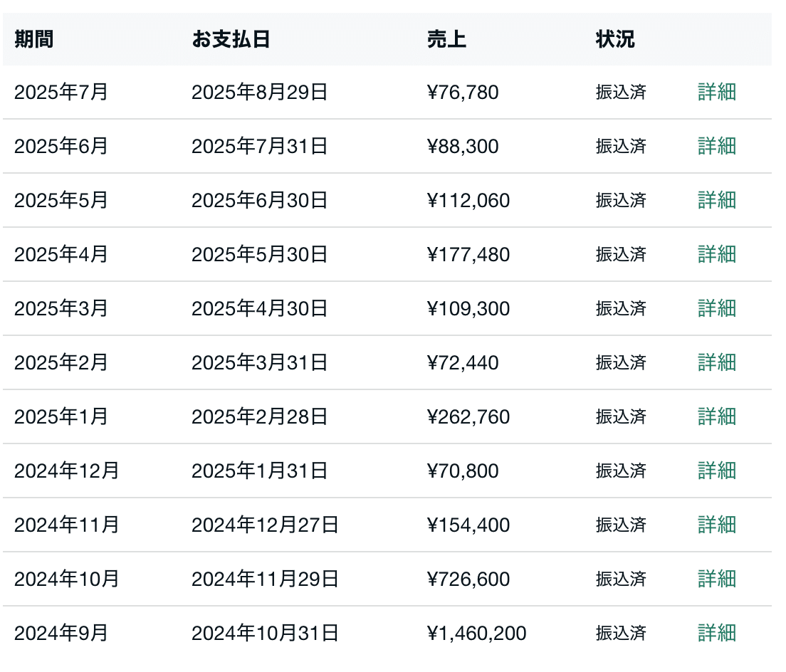Image resolution: width=786 pixels, height=672 pixels.
Task: Click the お支払日 column header
Action: point(231,40)
